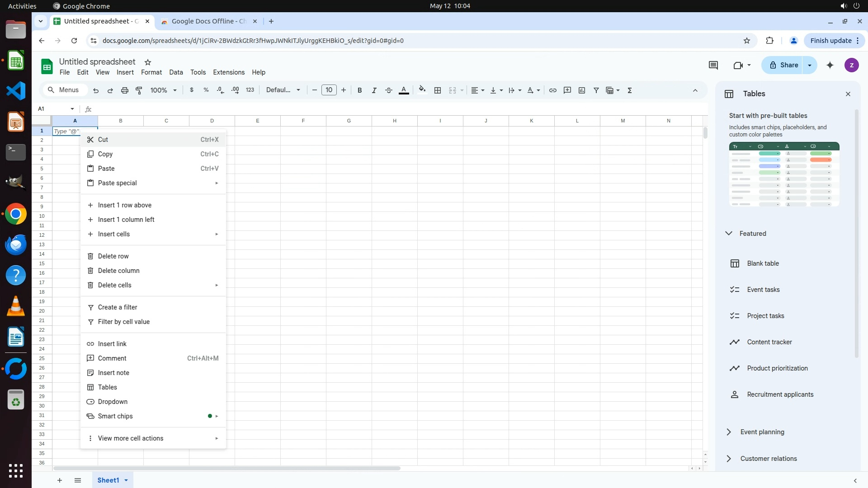The image size is (868, 488).
Task: Open the Extensions menu
Action: pos(228,72)
